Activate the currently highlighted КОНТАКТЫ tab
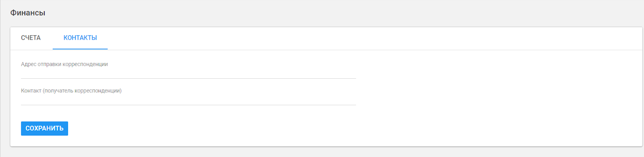This screenshot has height=157, width=644. point(80,38)
